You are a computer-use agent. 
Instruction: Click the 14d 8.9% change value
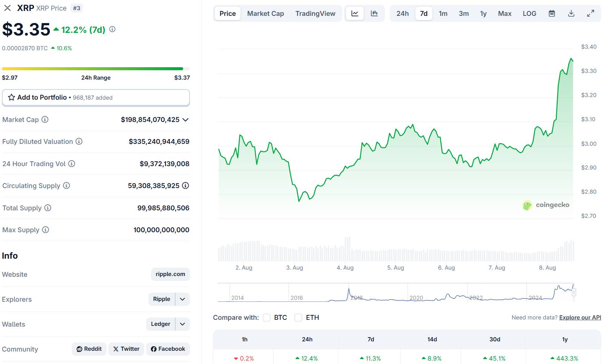[432, 358]
